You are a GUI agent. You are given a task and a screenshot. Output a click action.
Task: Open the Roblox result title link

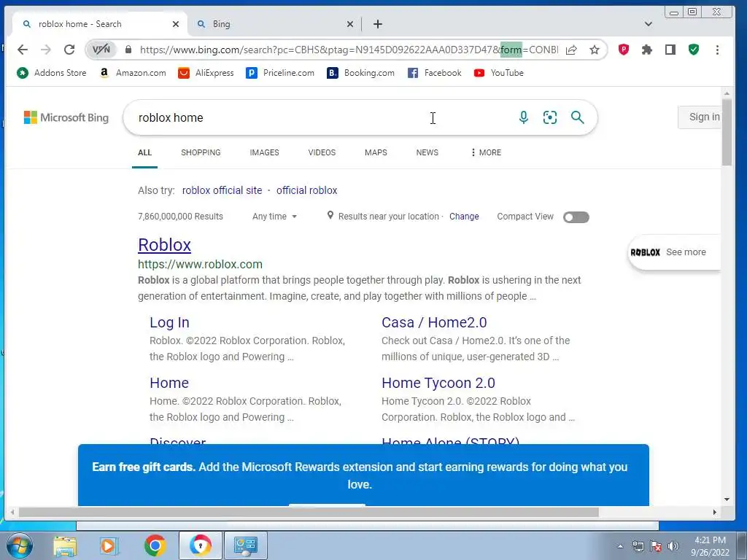click(x=164, y=245)
